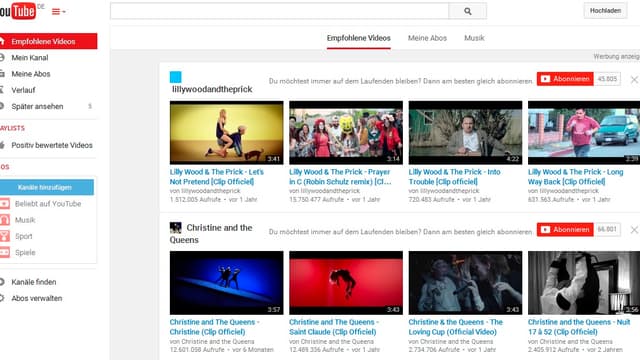Open Spiele channel link
Screen dimensions: 640x360
(25, 253)
